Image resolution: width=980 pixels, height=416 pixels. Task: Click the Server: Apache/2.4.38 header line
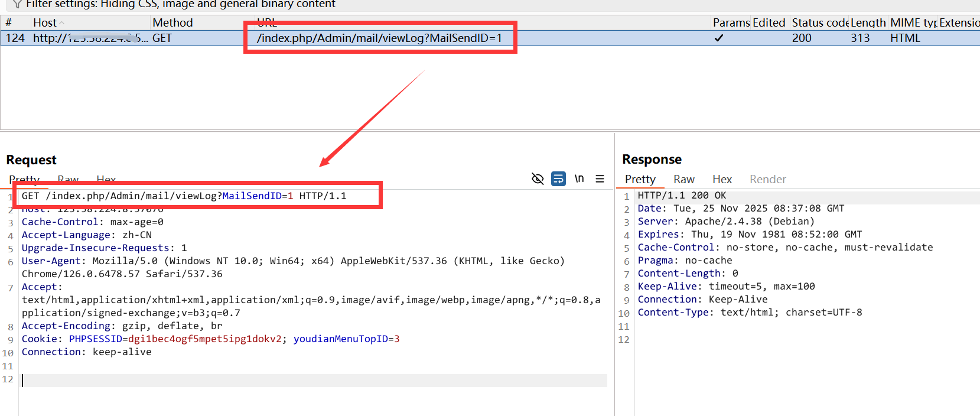coord(727,221)
